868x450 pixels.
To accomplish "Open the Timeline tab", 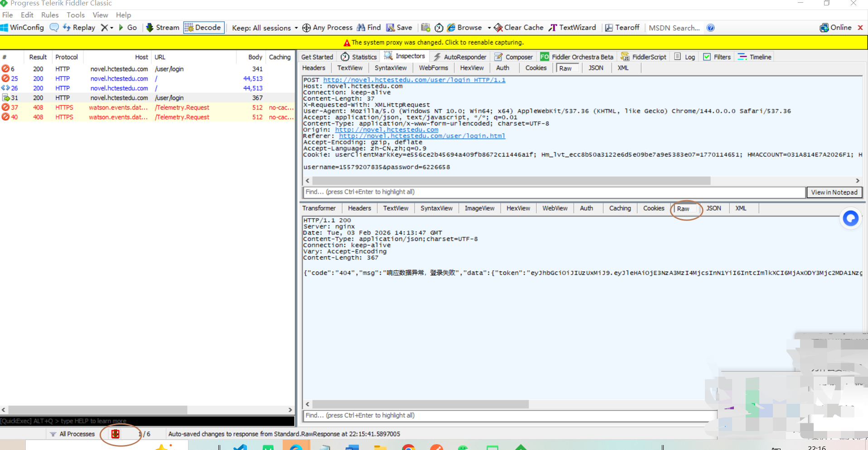I will [x=754, y=57].
